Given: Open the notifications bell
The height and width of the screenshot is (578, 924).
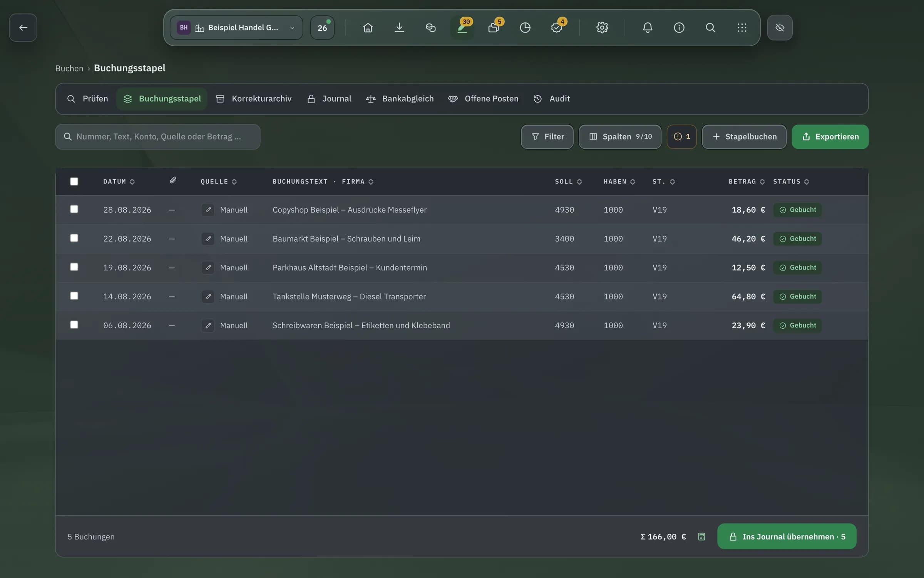Looking at the screenshot, I should tap(648, 28).
